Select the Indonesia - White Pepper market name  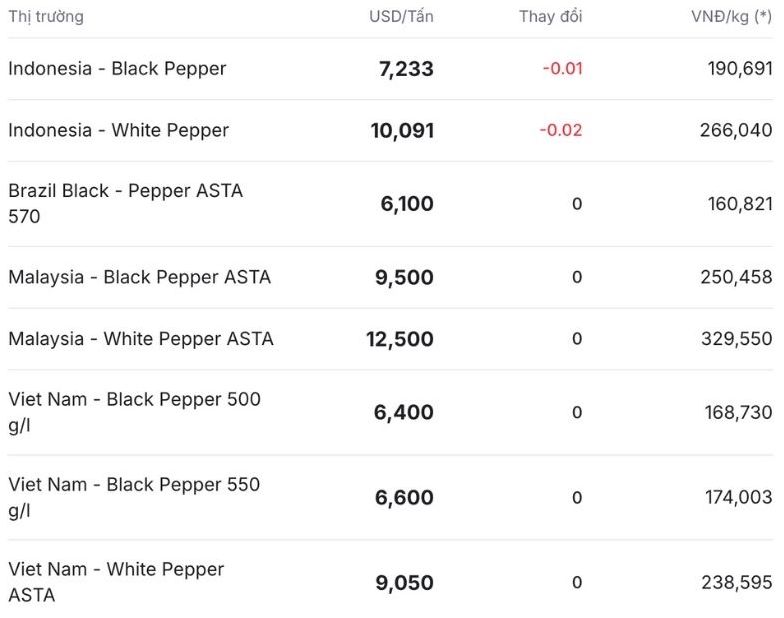118,130
